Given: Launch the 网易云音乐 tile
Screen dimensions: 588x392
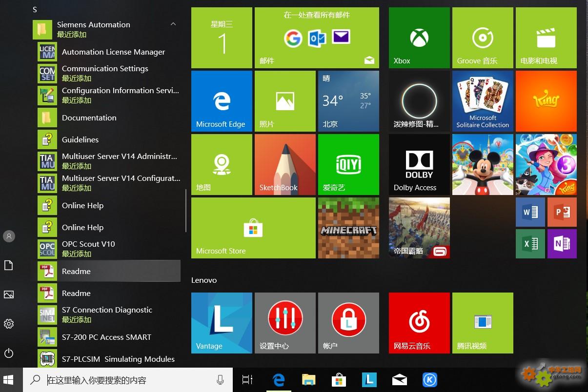Looking at the screenshot, I should pyautogui.click(x=419, y=323).
